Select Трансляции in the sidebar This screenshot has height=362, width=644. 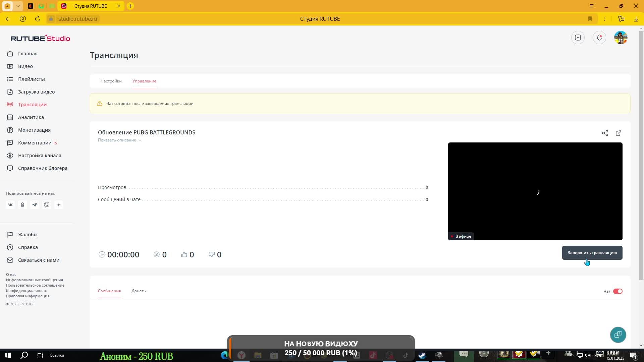point(32,105)
